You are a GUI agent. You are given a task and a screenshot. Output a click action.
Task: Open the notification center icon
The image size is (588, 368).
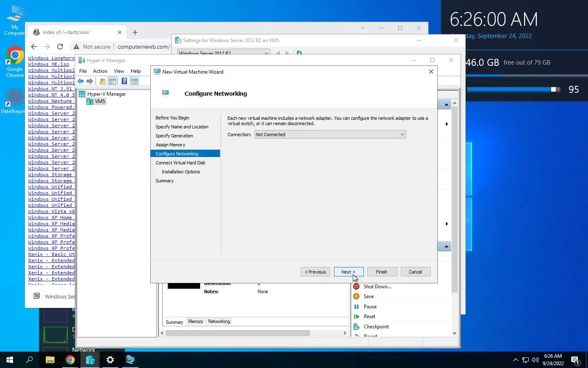coord(575,360)
